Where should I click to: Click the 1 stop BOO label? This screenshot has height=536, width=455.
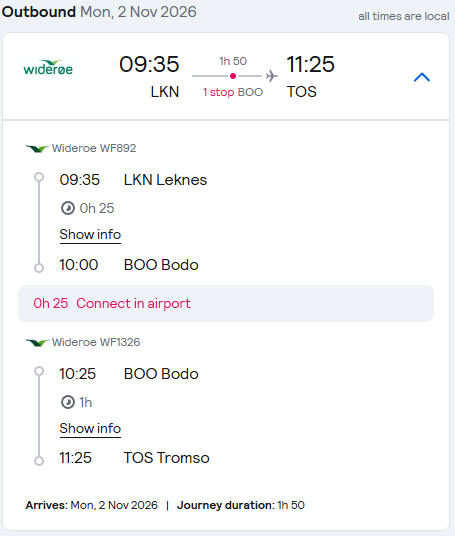233,92
